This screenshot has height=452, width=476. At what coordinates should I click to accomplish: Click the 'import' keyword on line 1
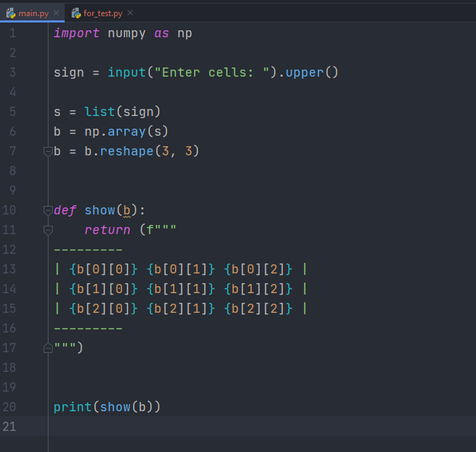click(x=77, y=34)
